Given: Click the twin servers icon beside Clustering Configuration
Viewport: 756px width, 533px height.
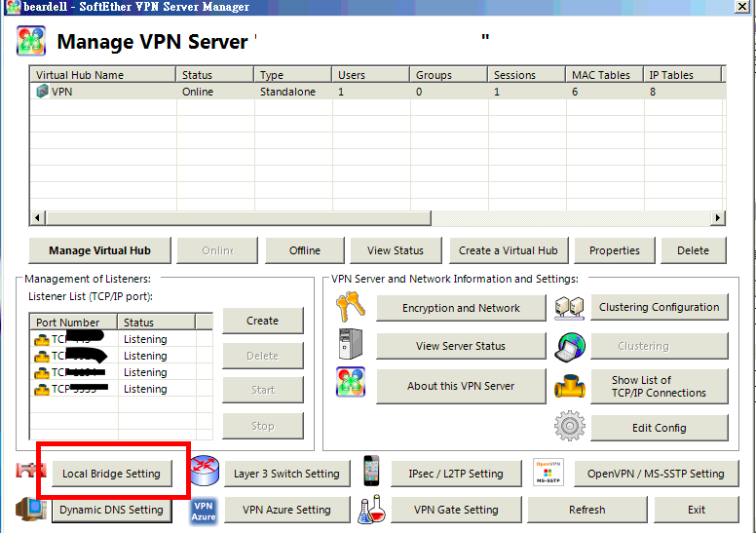Looking at the screenshot, I should (x=569, y=308).
